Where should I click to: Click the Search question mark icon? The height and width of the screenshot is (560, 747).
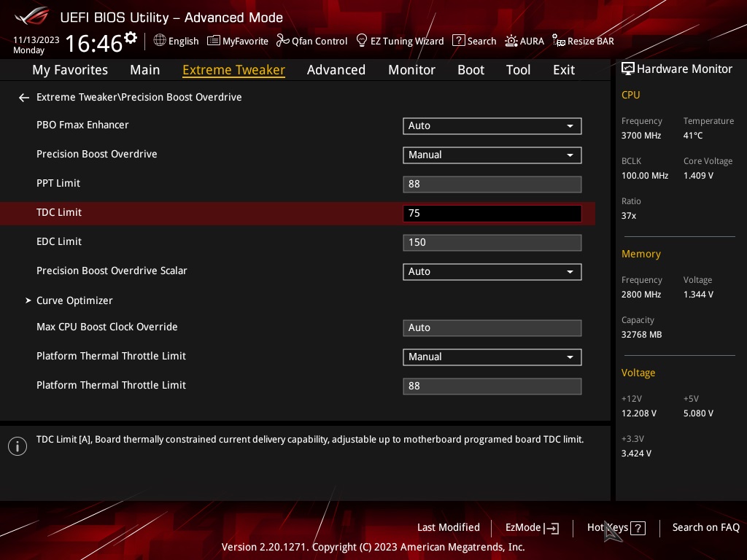click(x=458, y=41)
